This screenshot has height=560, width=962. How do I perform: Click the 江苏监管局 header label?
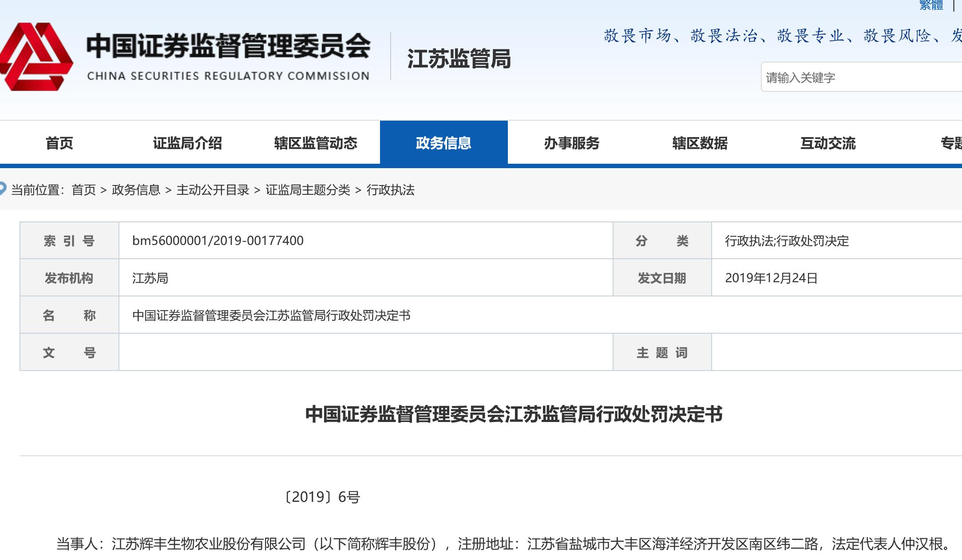coord(459,59)
